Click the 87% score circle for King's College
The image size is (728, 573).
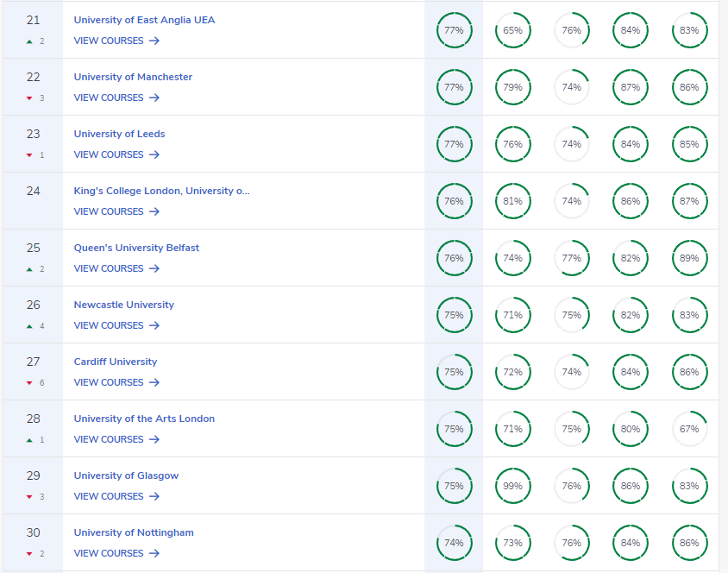click(x=689, y=201)
